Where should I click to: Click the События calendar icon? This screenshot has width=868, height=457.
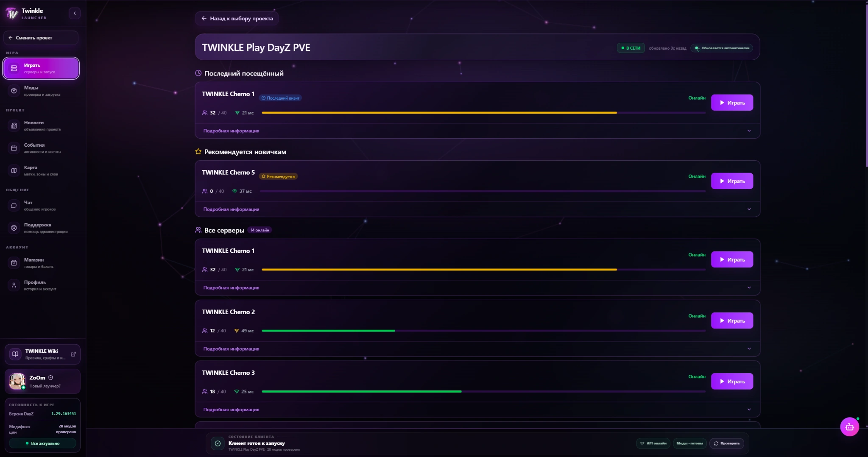pyautogui.click(x=14, y=148)
